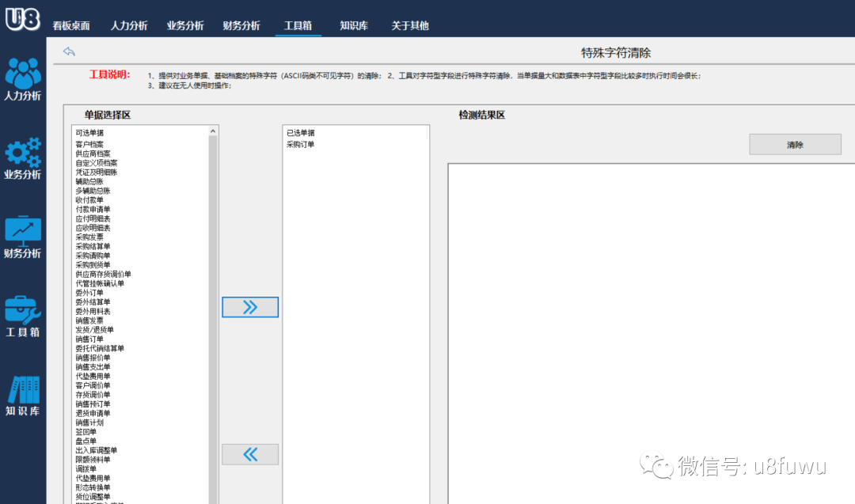Open the 关于其他 menu tab
The image size is (855, 504).
point(410,25)
